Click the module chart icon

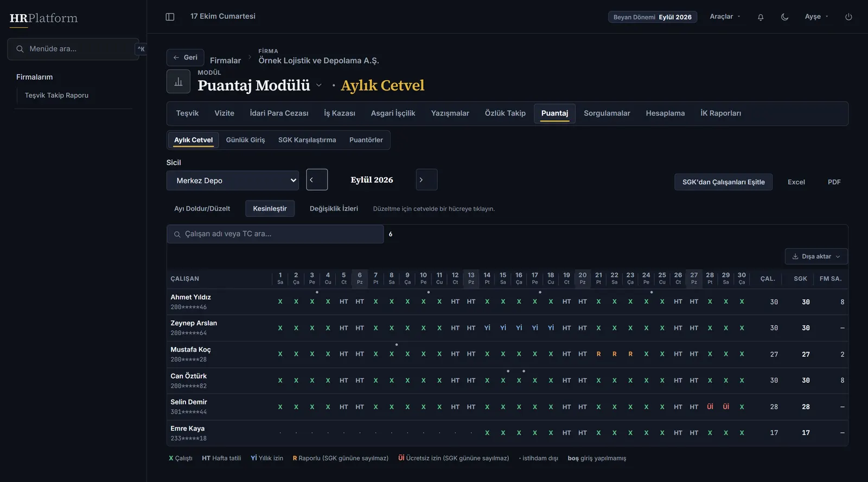click(178, 81)
